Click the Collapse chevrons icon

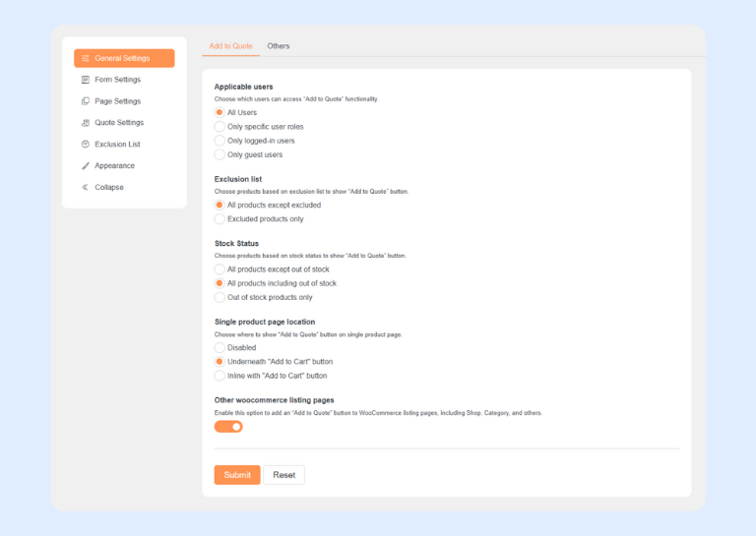pos(86,188)
